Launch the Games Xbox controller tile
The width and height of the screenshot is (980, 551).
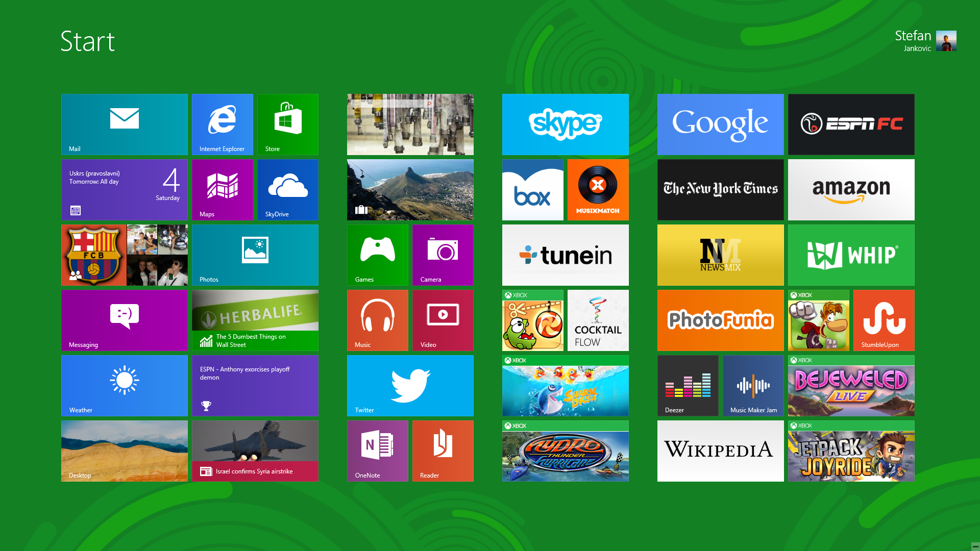click(377, 255)
